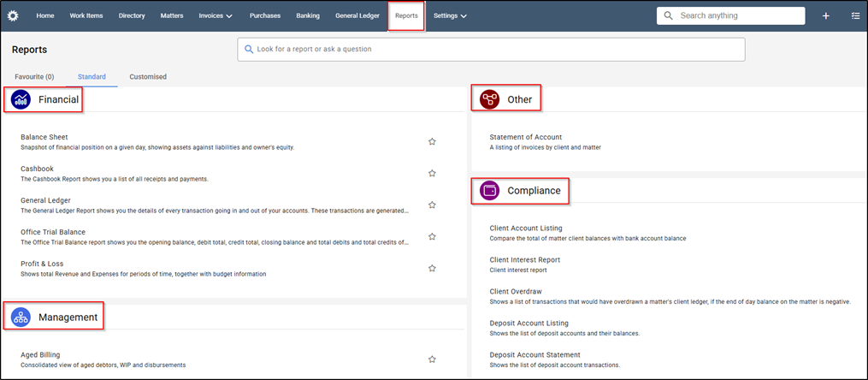
Task: Expand the Invoices dropdown menu
Action: pyautogui.click(x=216, y=16)
